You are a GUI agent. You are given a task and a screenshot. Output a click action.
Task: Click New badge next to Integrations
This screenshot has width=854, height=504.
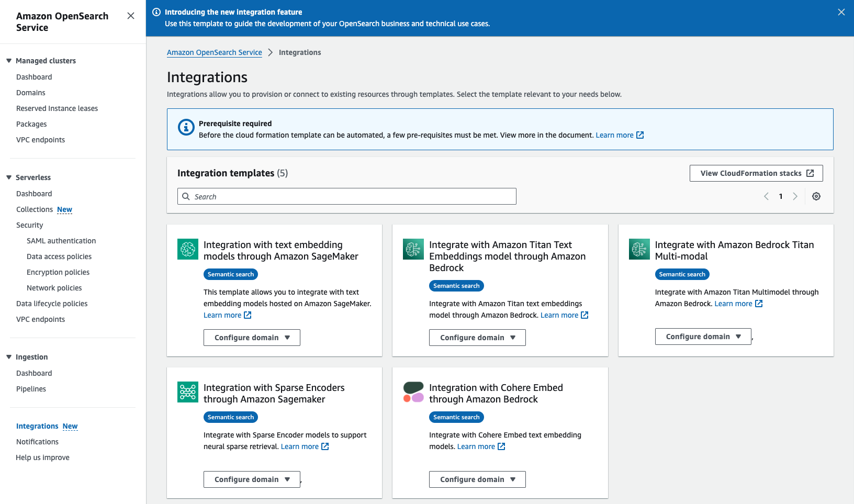[x=70, y=426]
